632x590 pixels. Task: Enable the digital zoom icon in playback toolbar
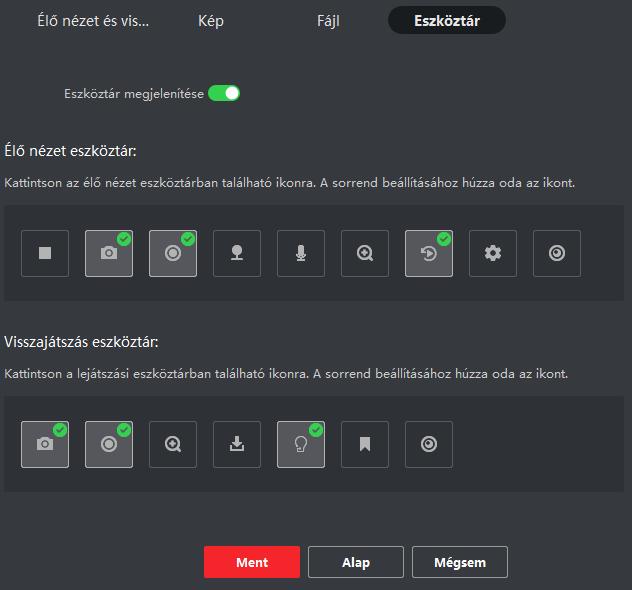coord(173,445)
